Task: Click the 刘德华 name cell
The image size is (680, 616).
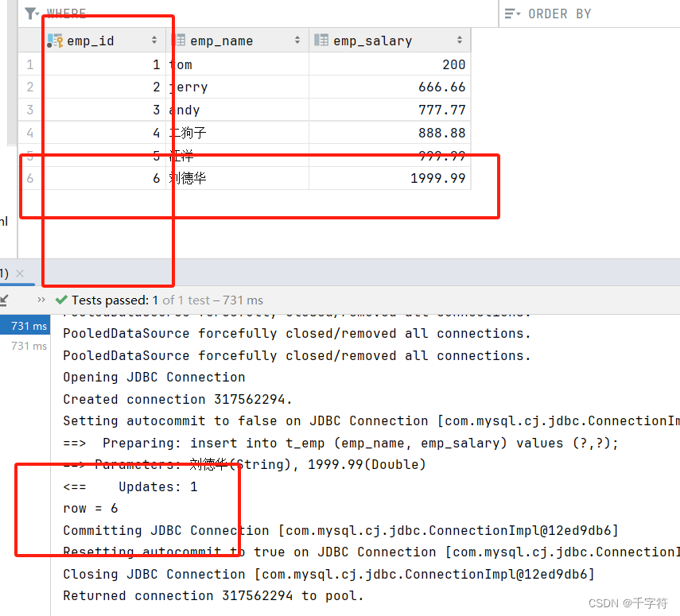Action: click(237, 178)
